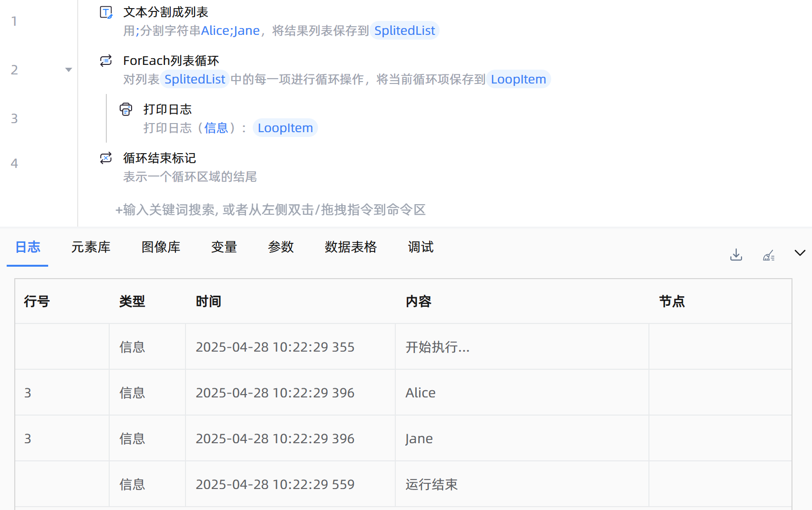The image size is (812, 510).
Task: Click the loop end marker icon
Action: coord(106,158)
